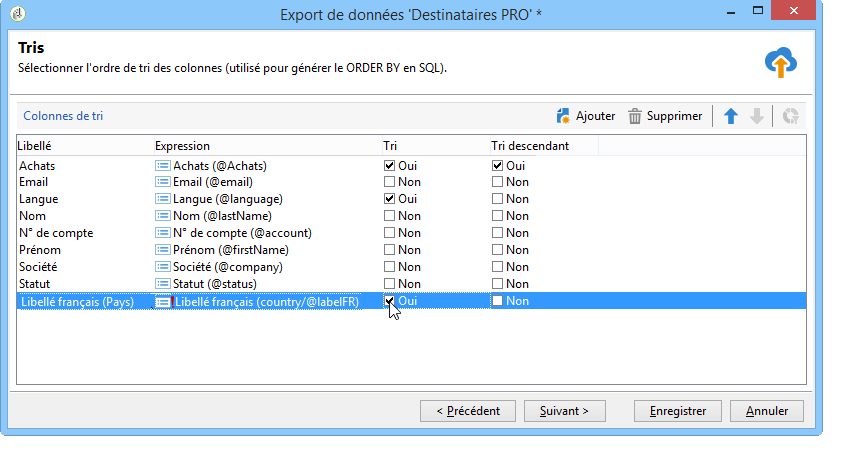Click the Achats expression field icon

click(162, 165)
